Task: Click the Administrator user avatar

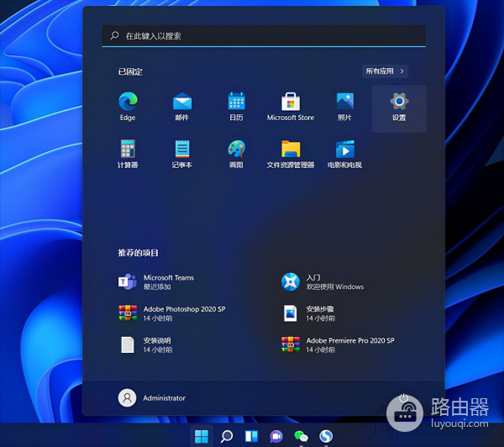Action: pyautogui.click(x=128, y=397)
